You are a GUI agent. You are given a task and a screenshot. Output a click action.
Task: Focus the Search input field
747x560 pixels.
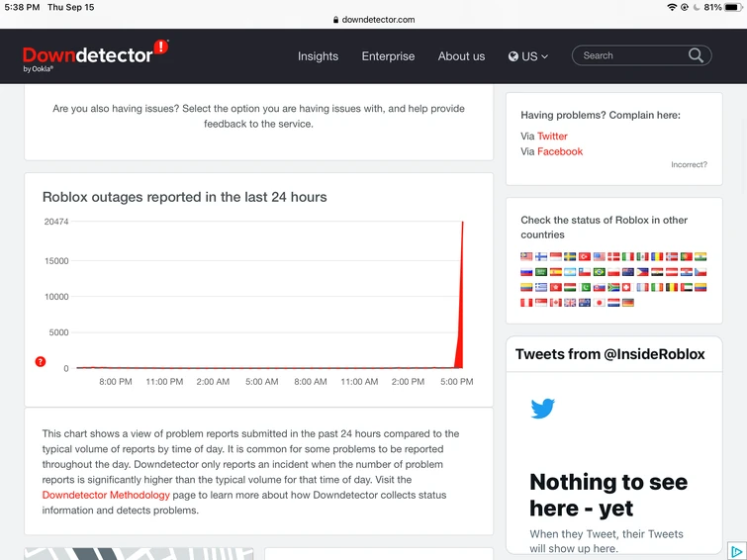click(631, 55)
